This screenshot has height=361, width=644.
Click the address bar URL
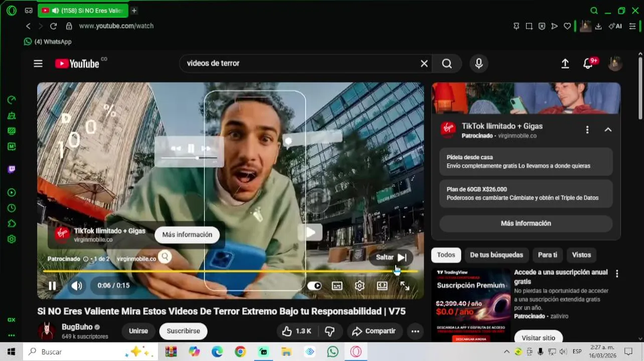pos(116,26)
